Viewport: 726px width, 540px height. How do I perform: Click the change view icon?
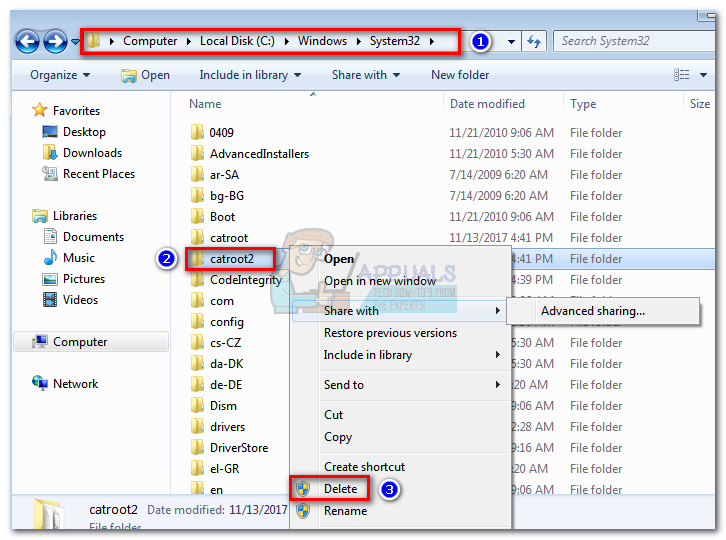coord(681,75)
